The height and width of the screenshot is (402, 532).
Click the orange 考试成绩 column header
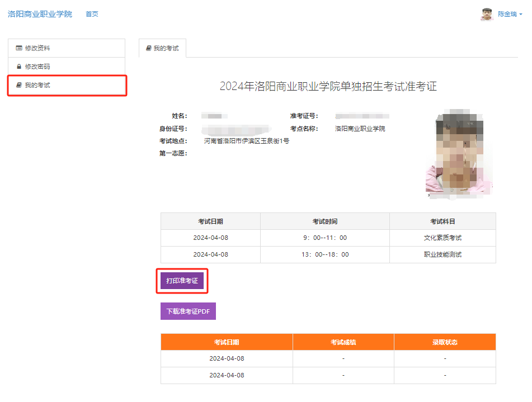click(x=343, y=342)
